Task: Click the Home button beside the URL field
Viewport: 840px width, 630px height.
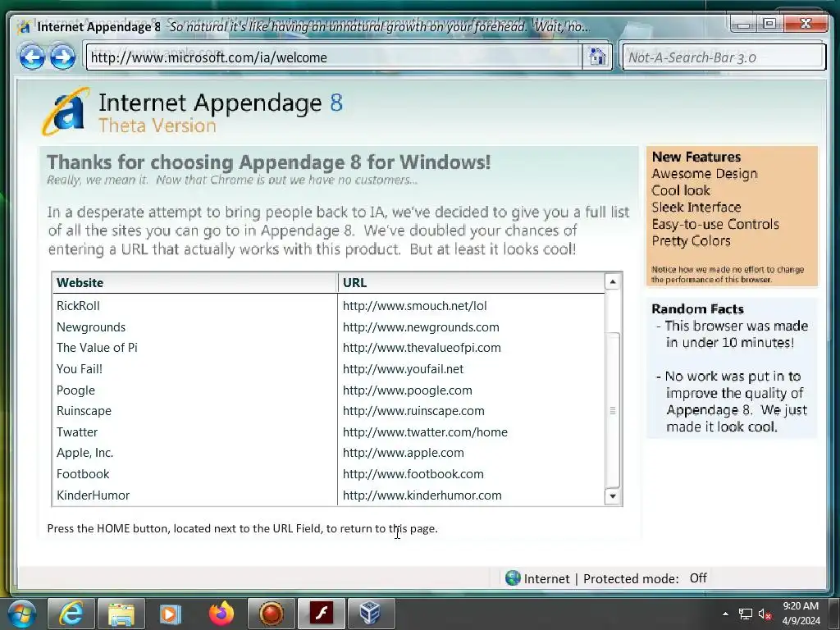Action: pyautogui.click(x=597, y=57)
